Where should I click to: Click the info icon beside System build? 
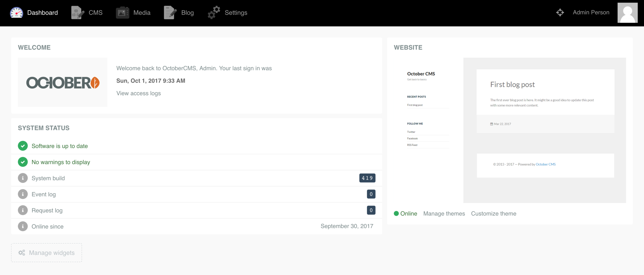[23, 178]
